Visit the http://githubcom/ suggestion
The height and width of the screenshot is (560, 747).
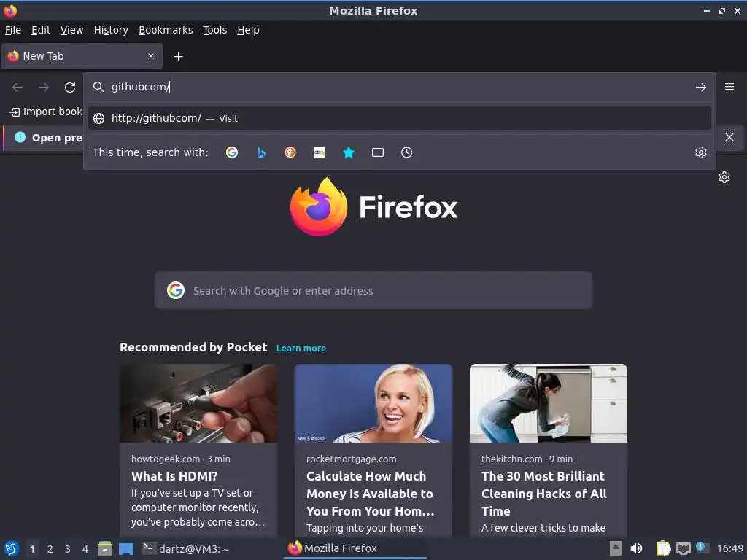coord(399,119)
